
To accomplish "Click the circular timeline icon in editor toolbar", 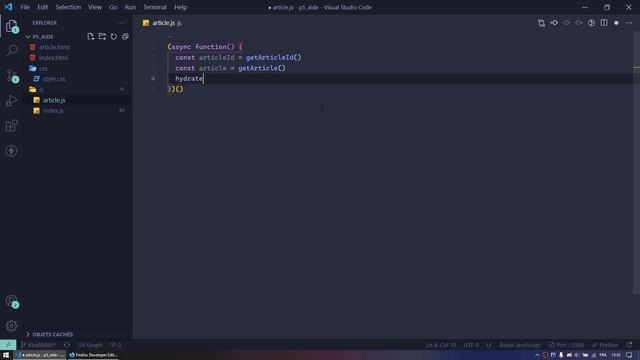I will (x=591, y=23).
